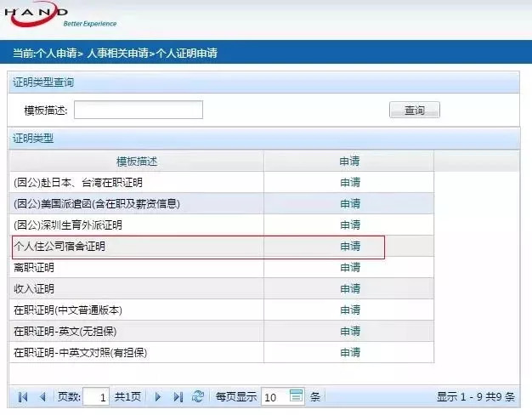This screenshot has width=532, height=415.
Task: Jump to last page of results
Action: (178, 396)
